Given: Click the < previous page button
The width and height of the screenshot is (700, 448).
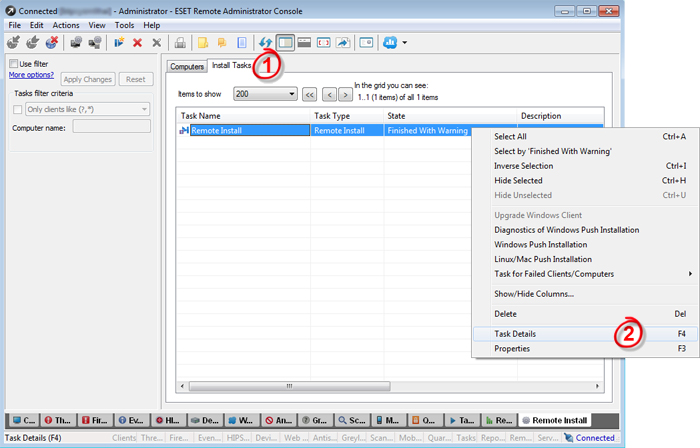Looking at the screenshot, I should point(329,95).
